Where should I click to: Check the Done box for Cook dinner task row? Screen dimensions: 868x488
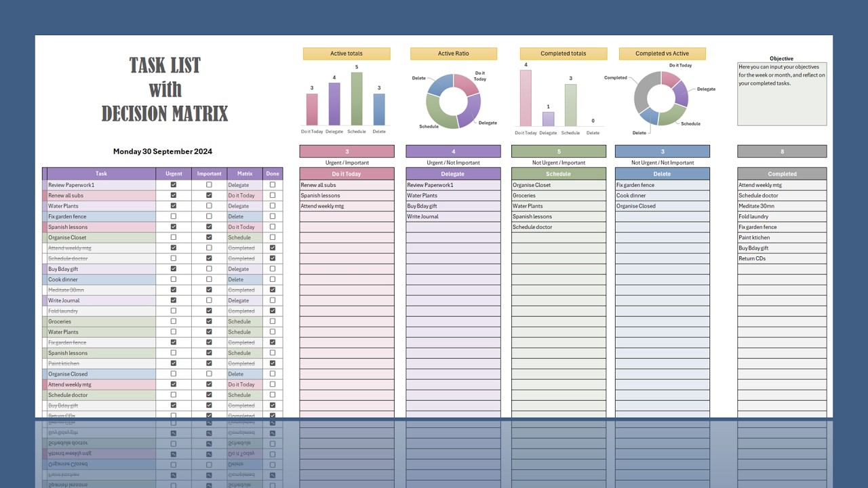coord(273,279)
